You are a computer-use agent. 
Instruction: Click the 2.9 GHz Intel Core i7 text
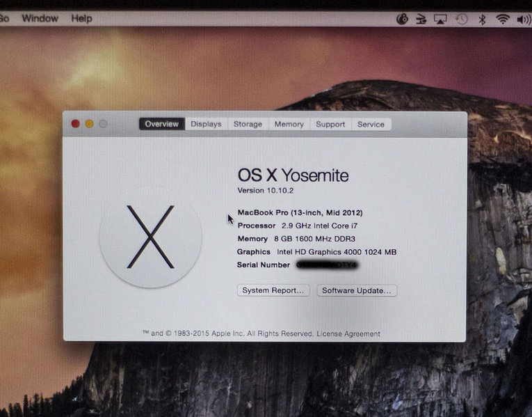pos(319,226)
